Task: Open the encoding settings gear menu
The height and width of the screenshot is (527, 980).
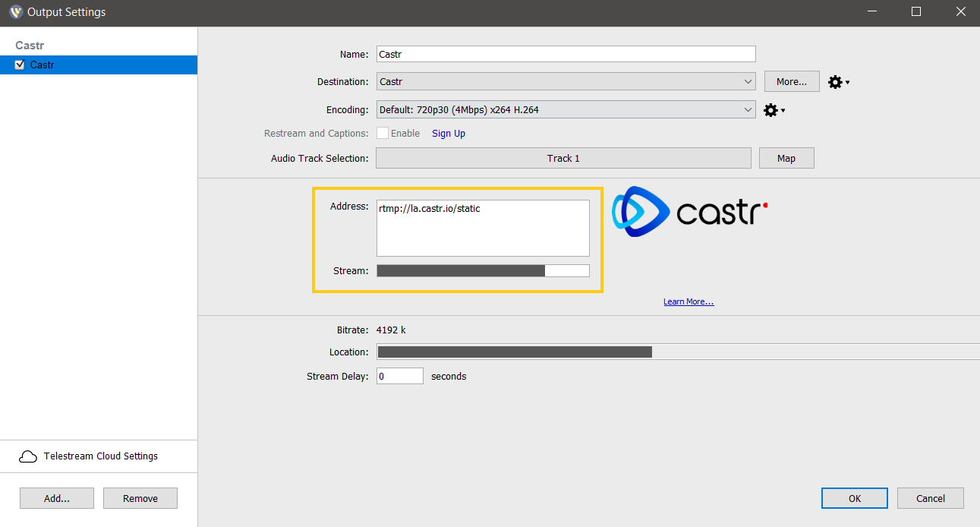Action: pyautogui.click(x=774, y=110)
